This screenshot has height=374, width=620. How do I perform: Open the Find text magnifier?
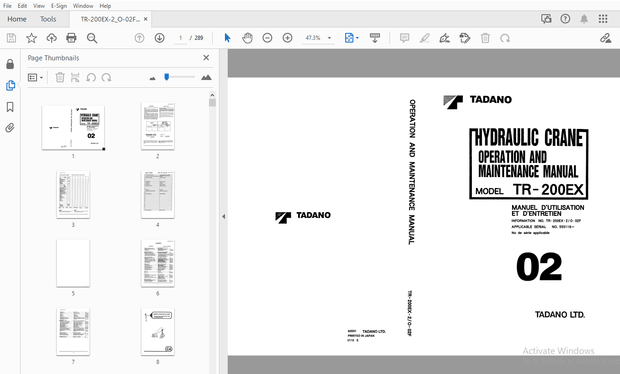(x=92, y=38)
